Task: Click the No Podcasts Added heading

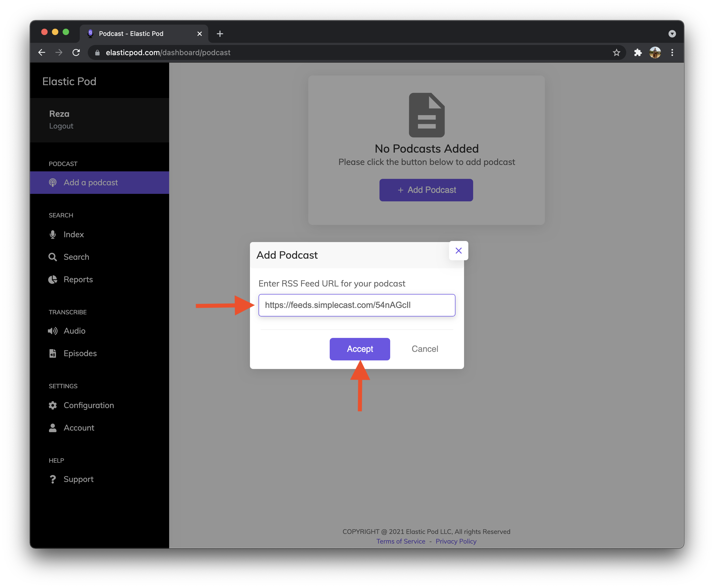Action: 427,149
